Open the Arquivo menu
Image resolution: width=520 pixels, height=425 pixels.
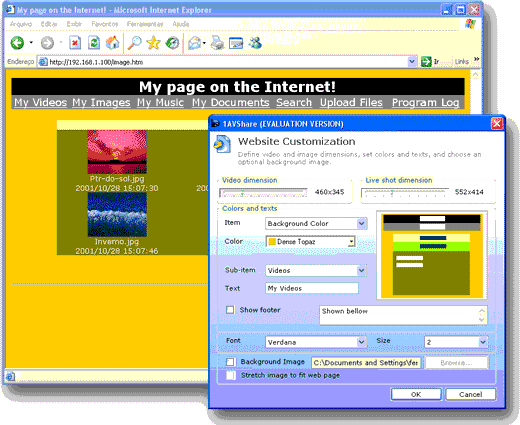[21, 24]
